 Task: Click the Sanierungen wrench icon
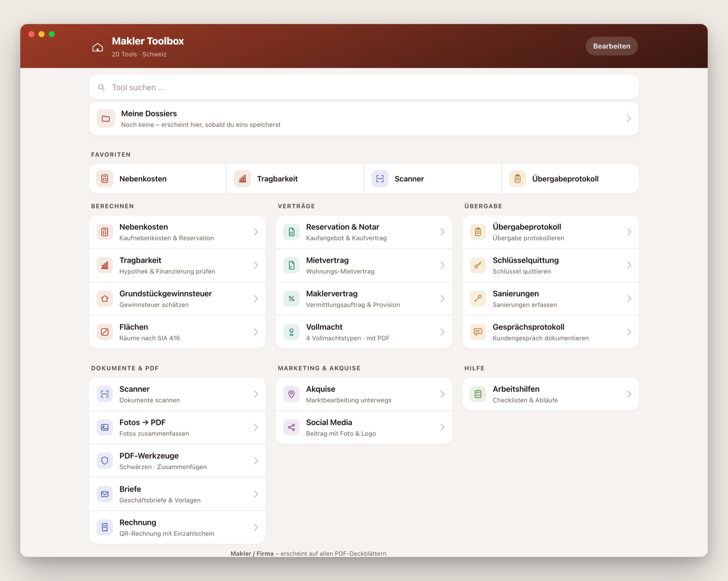[478, 299]
